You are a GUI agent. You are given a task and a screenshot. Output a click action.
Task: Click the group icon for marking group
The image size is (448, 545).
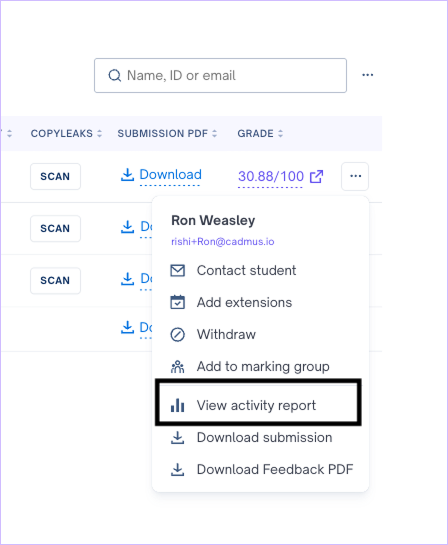click(x=178, y=366)
